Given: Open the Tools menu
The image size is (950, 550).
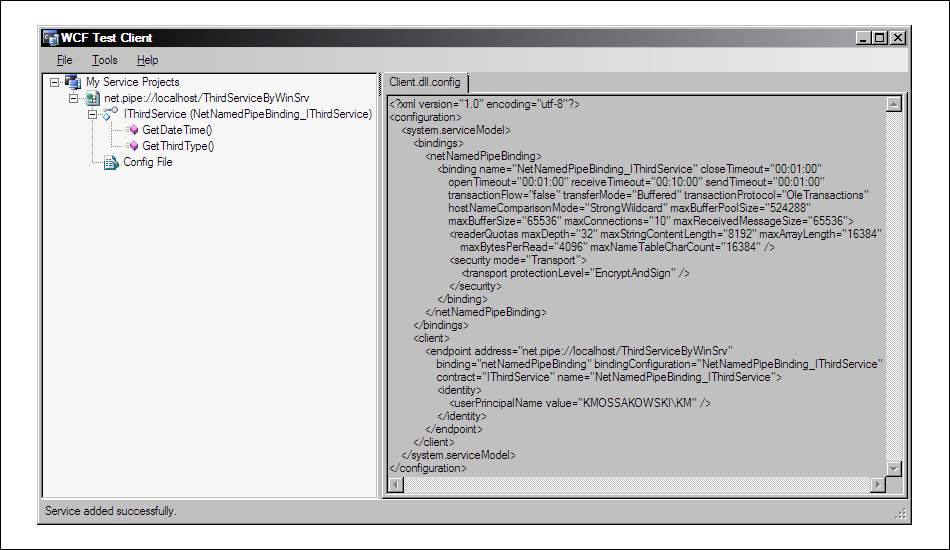Looking at the screenshot, I should [104, 60].
